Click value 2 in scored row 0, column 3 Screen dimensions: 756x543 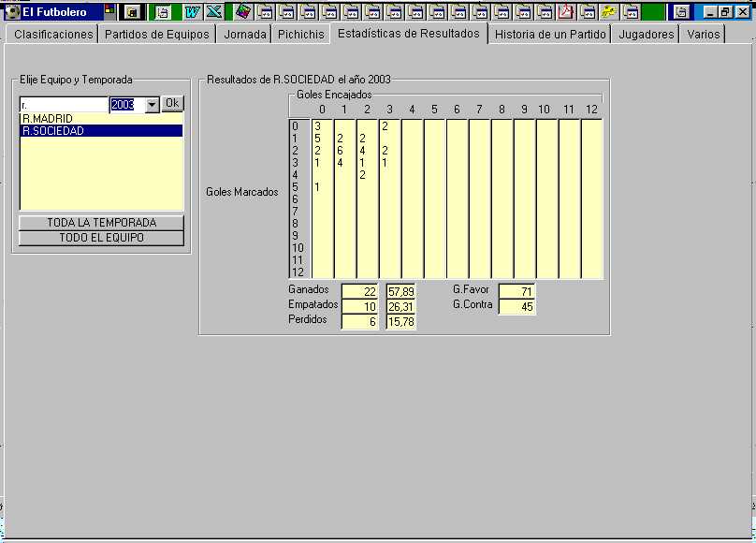[x=385, y=126]
